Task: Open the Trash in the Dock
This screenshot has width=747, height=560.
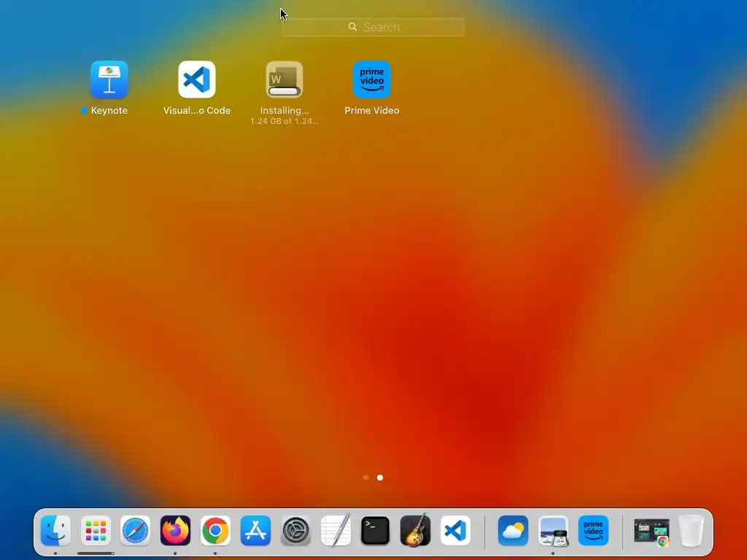Action: 691,531
